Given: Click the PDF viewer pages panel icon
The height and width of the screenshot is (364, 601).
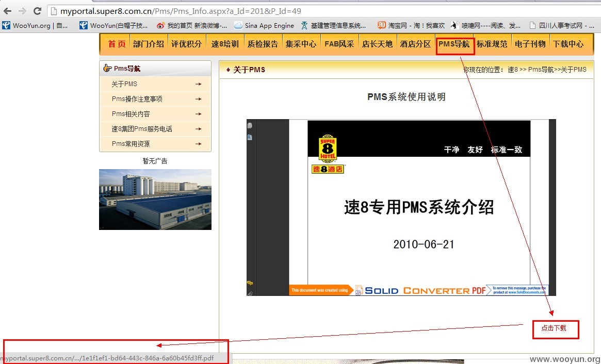Looking at the screenshot, I should pos(250,125).
